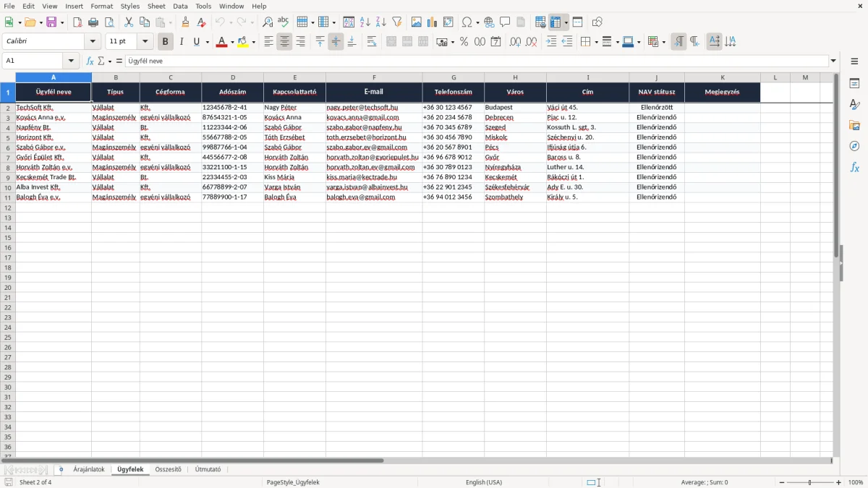Click zoom out minus button
868x488 pixels.
coord(782,482)
